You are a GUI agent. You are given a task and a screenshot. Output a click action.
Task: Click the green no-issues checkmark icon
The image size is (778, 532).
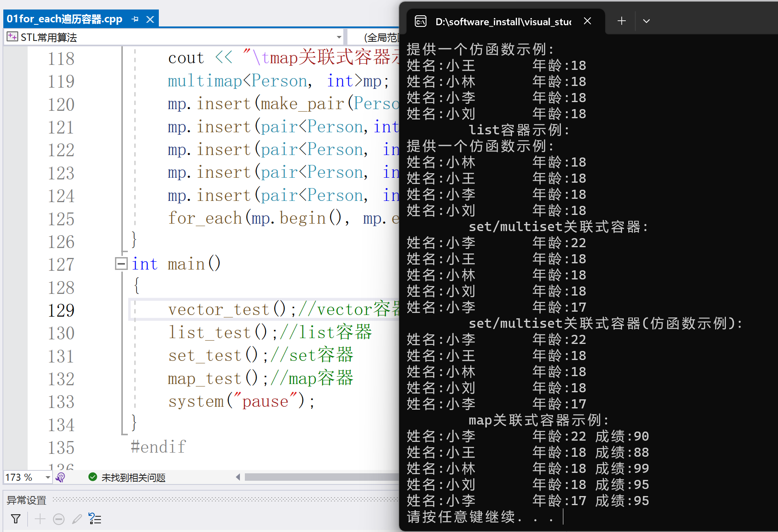[x=93, y=477]
